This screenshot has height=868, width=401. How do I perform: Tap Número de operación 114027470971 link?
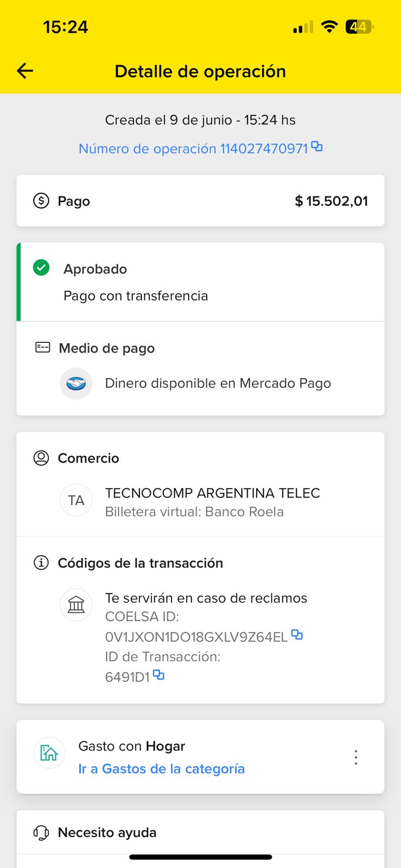click(x=193, y=149)
